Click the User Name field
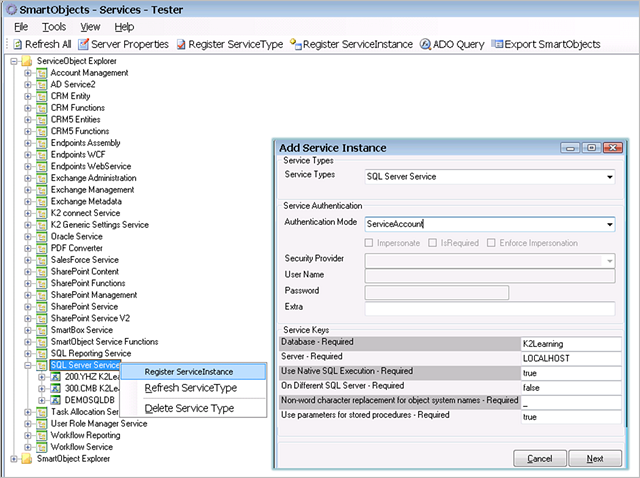Screen dimensions: 640x478 [x=489, y=276]
